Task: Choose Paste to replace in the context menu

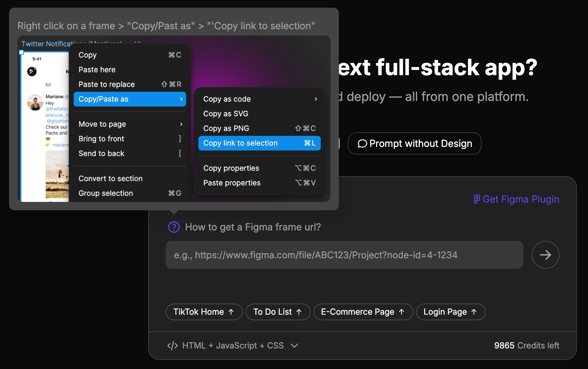Action: click(106, 84)
